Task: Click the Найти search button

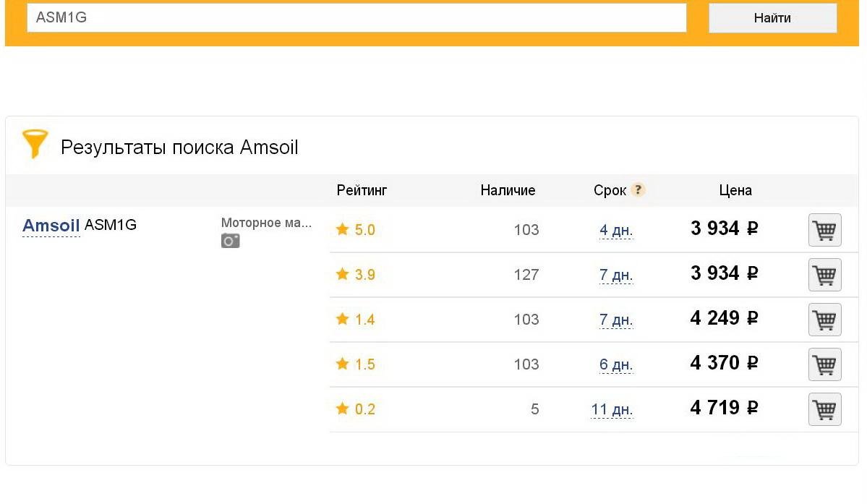Action: click(x=772, y=17)
